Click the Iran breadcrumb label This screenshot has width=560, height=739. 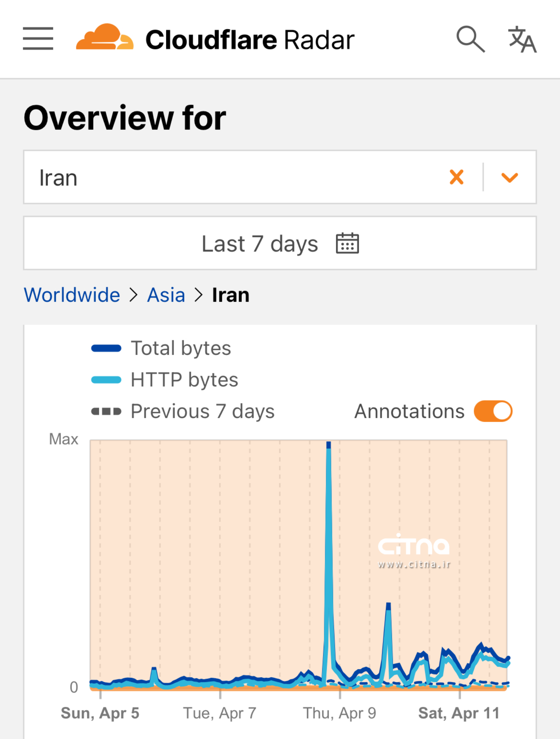pyautogui.click(x=231, y=294)
